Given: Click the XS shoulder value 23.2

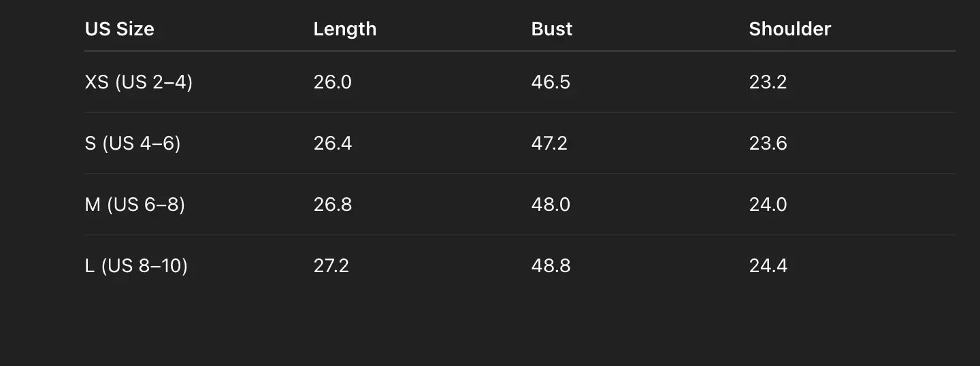Looking at the screenshot, I should (768, 82).
